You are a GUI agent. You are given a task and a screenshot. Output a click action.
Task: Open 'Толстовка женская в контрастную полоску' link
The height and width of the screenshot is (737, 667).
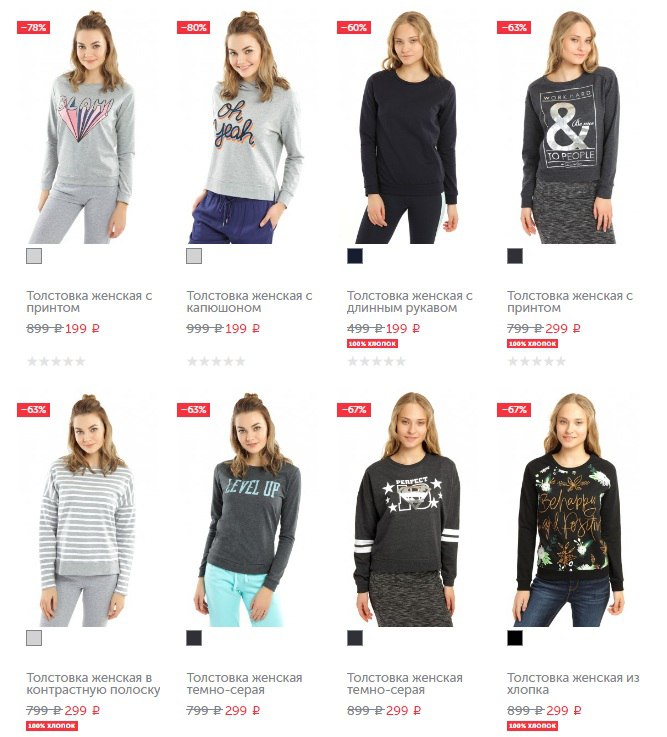(x=93, y=684)
